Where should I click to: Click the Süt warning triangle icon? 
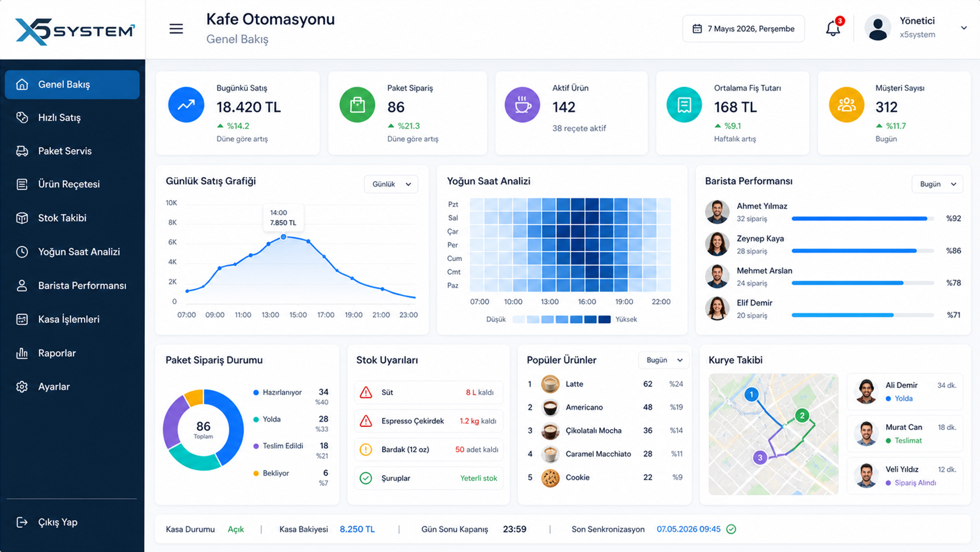pos(366,392)
